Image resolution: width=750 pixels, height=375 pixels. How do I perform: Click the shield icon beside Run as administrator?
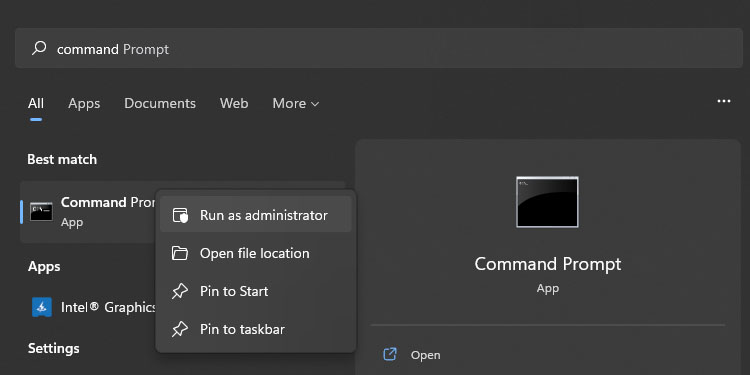pyautogui.click(x=180, y=215)
